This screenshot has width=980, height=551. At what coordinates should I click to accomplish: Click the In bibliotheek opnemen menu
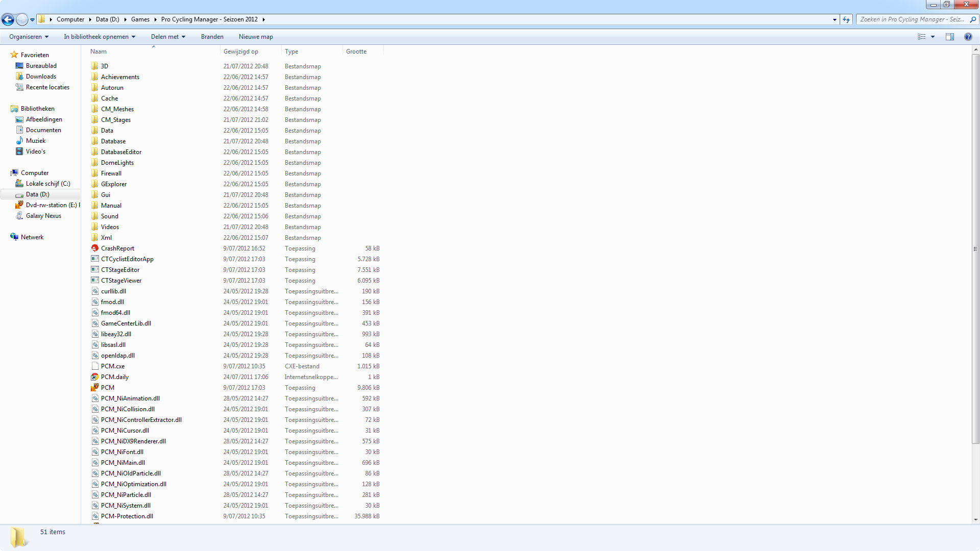(x=100, y=37)
